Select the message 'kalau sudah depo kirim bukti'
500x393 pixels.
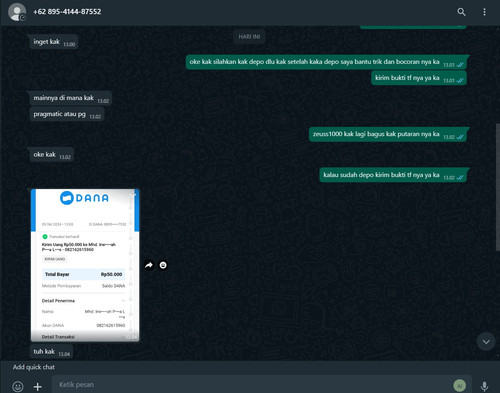tap(393, 175)
